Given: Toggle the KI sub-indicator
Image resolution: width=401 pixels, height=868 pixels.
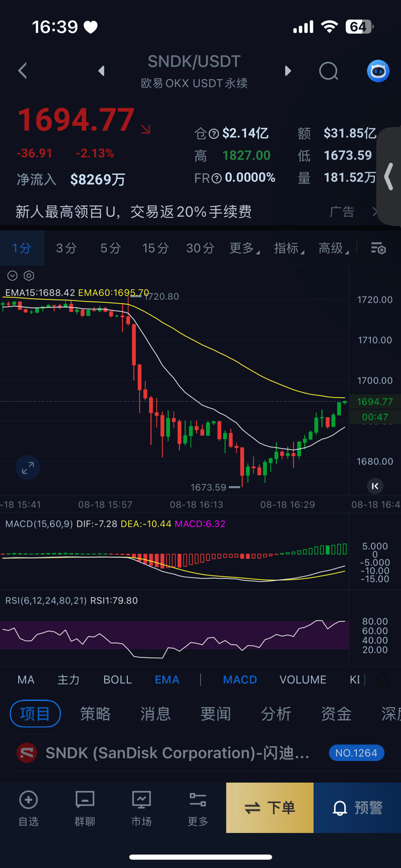Looking at the screenshot, I should click(x=355, y=680).
